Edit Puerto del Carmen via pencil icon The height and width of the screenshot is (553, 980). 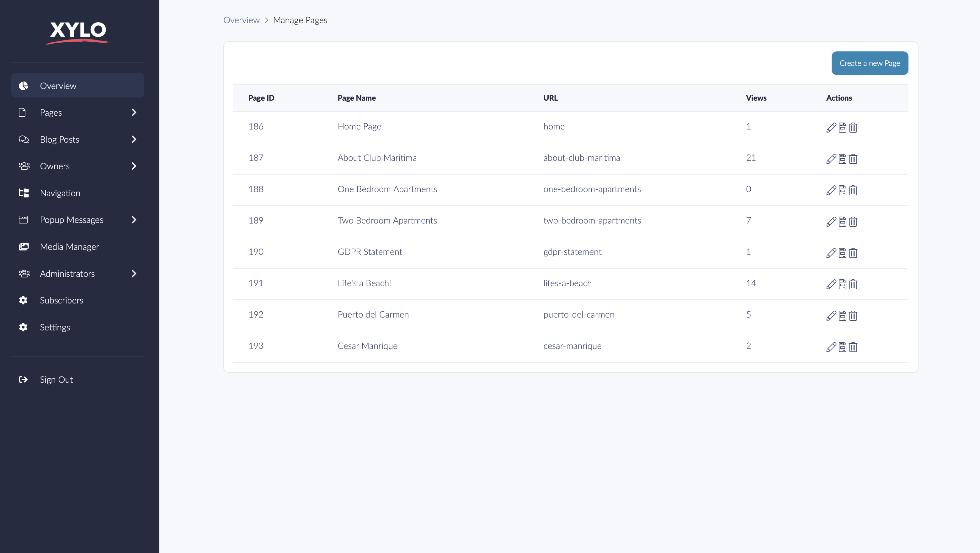click(831, 315)
